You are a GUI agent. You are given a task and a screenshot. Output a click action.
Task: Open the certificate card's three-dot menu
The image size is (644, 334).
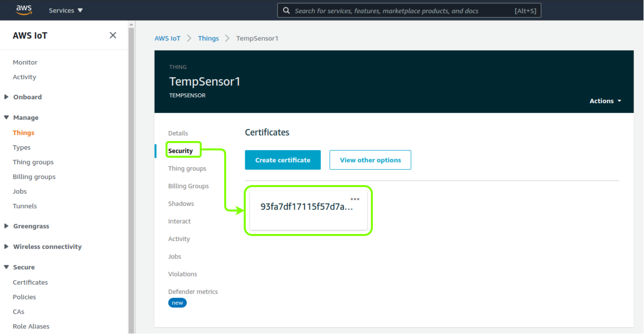pos(355,199)
